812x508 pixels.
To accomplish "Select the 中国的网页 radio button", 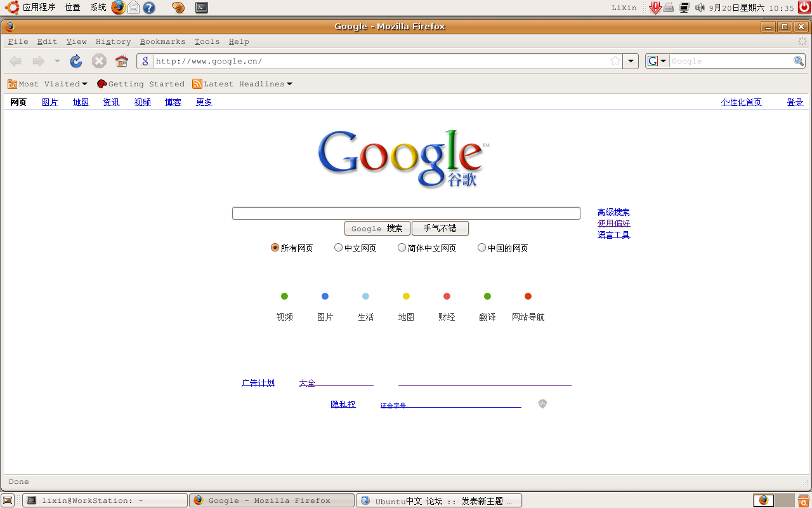I will point(482,248).
